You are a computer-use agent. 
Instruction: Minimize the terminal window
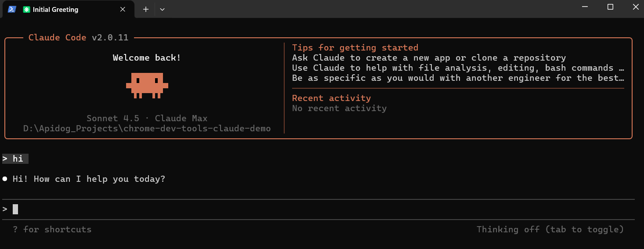click(x=585, y=7)
